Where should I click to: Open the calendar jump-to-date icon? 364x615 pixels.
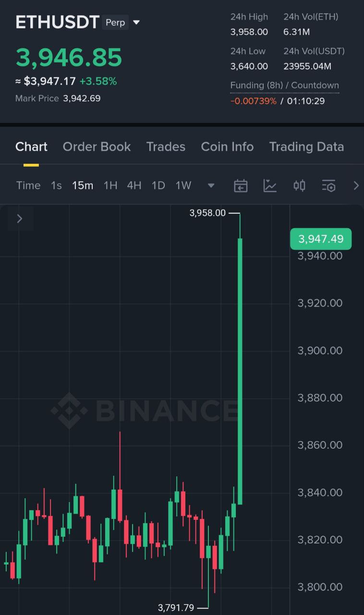[x=241, y=185]
